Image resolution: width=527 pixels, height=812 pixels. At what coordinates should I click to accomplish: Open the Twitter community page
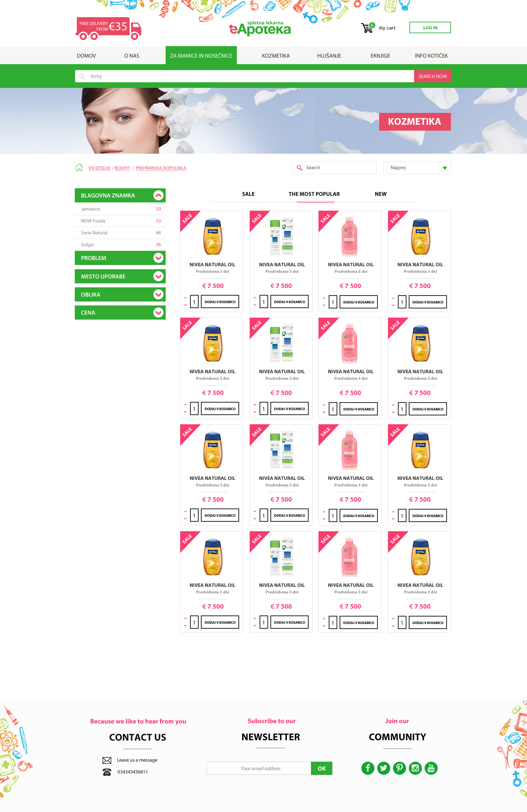(x=383, y=768)
